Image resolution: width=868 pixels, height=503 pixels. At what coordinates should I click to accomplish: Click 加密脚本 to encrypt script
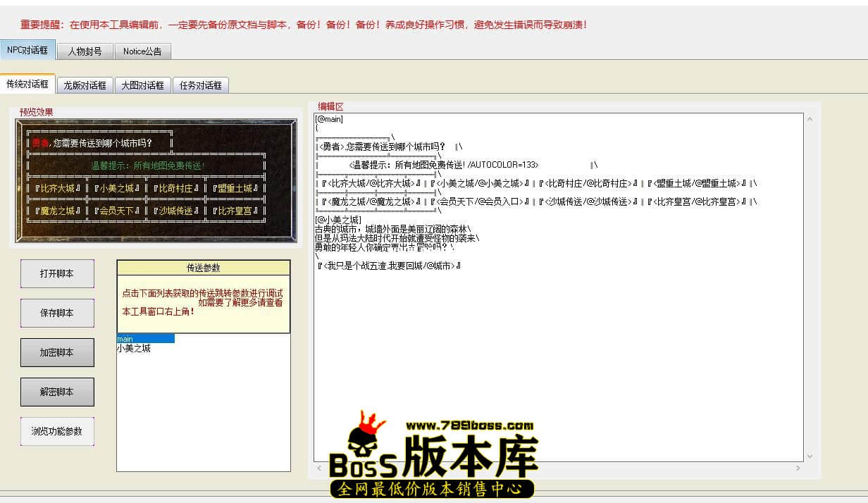[57, 352]
